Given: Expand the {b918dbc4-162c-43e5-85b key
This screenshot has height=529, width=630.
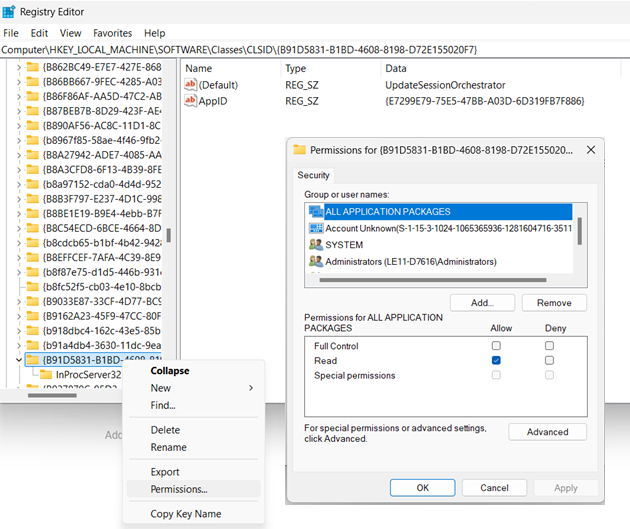Looking at the screenshot, I should [x=18, y=331].
